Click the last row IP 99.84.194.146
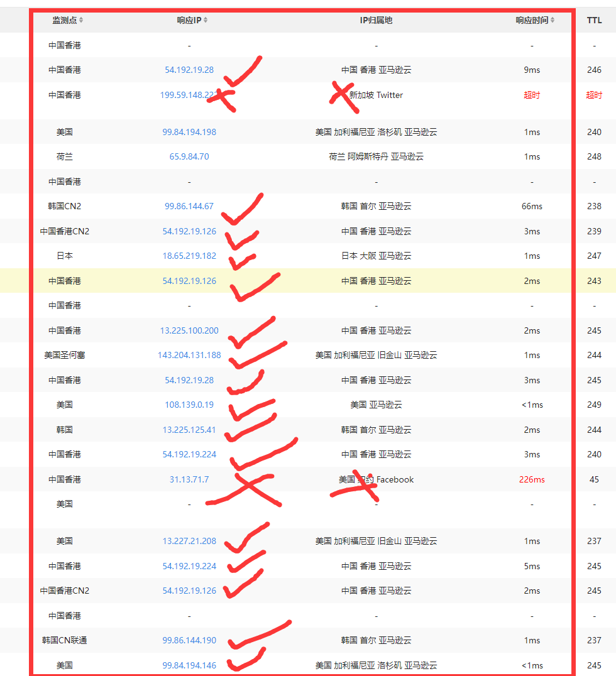The height and width of the screenshot is (676, 616). (189, 665)
